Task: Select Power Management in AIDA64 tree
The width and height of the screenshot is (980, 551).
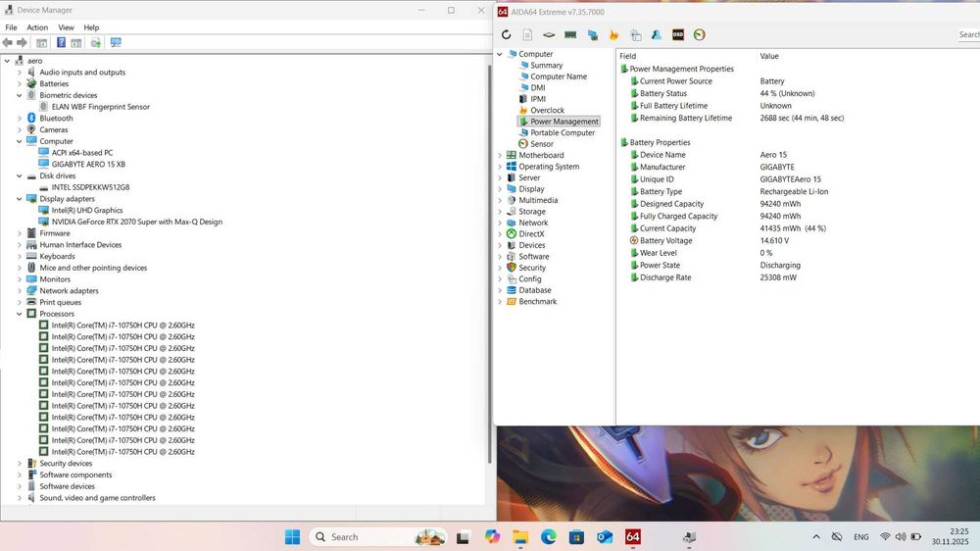Action: [563, 122]
